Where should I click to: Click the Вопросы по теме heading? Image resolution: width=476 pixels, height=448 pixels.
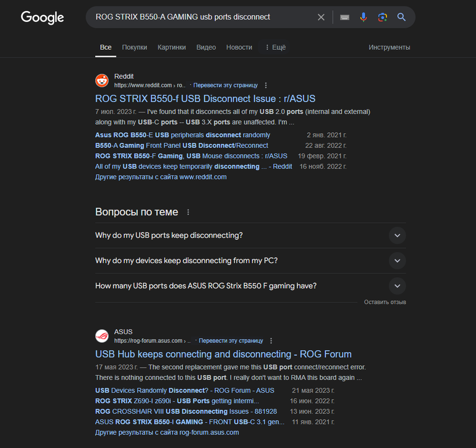coord(137,212)
